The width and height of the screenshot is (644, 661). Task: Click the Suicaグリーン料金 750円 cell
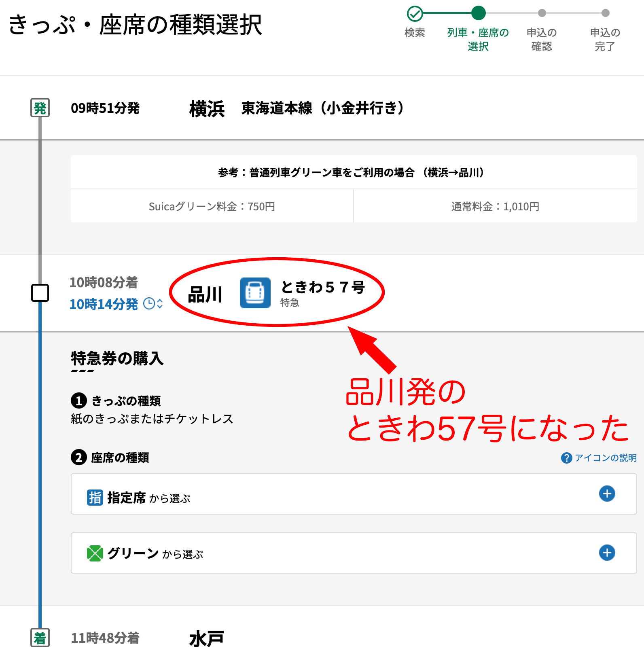point(212,206)
